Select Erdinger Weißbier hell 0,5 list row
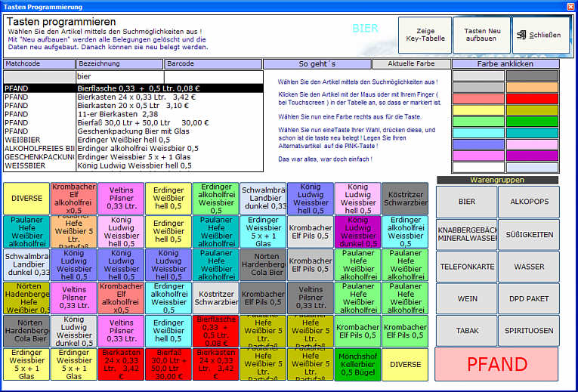Image resolution: width=578 pixels, height=392 pixels. coord(134,140)
